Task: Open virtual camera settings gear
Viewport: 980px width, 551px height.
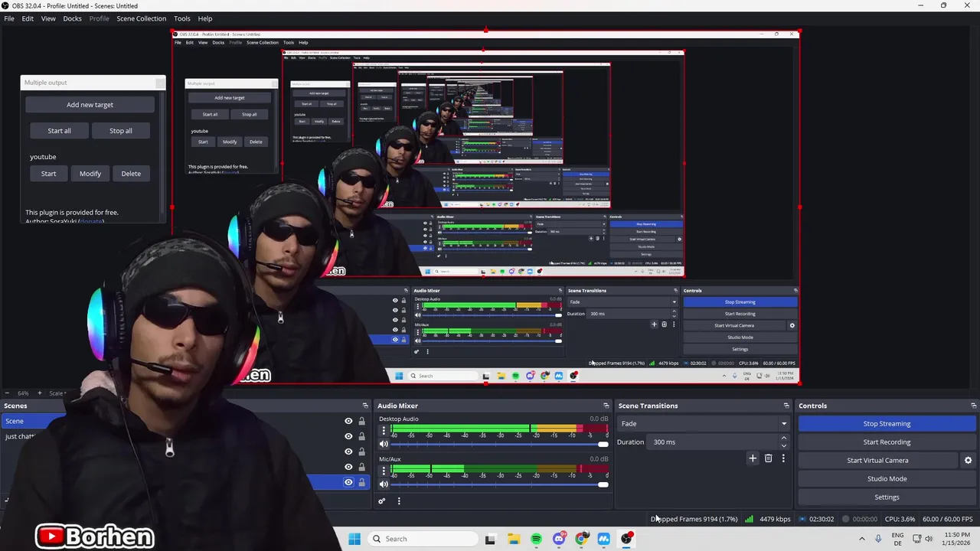Action: tap(968, 461)
